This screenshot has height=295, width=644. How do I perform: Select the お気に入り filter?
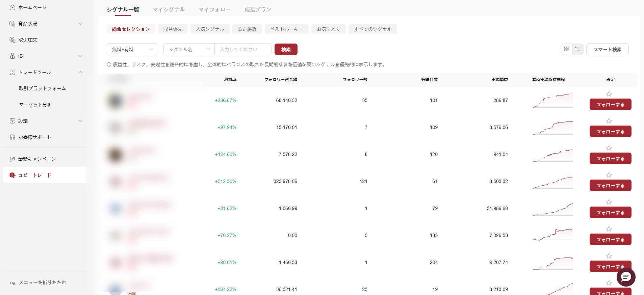pyautogui.click(x=329, y=29)
